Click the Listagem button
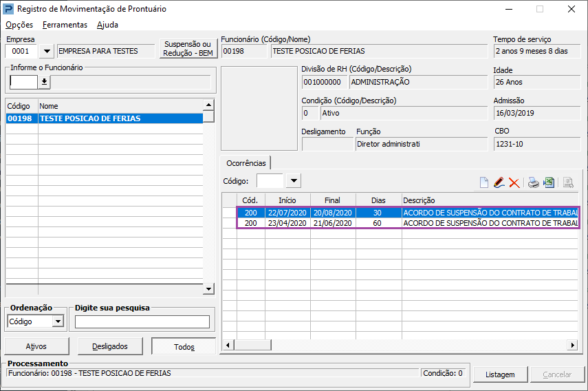 500,374
